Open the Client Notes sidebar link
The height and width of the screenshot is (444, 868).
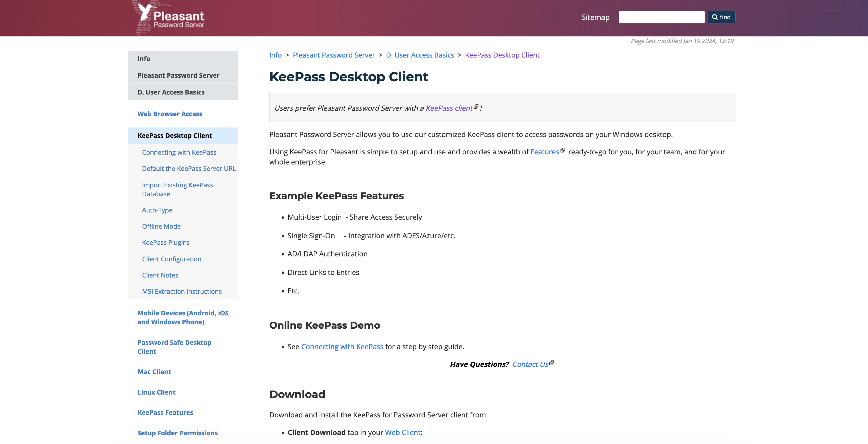pos(160,275)
